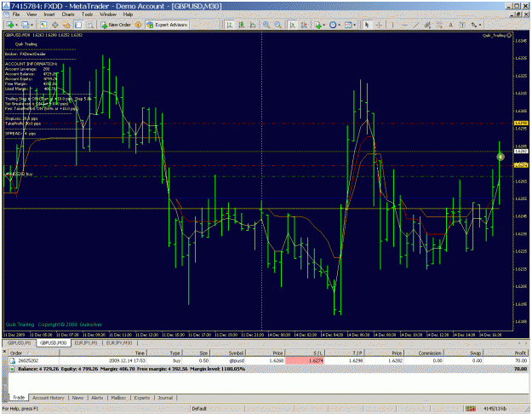
Task: Switch to the EURJPY,M30 chart tab
Action: [119, 342]
